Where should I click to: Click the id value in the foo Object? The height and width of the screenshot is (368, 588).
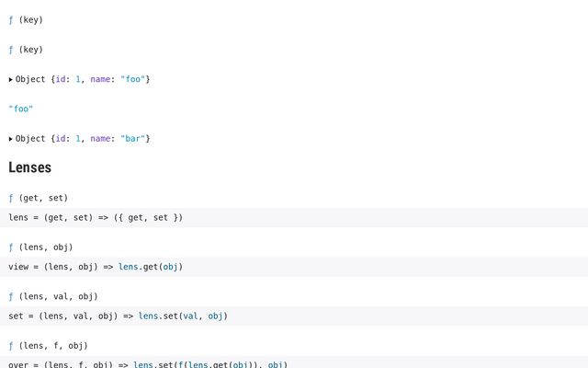click(78, 79)
